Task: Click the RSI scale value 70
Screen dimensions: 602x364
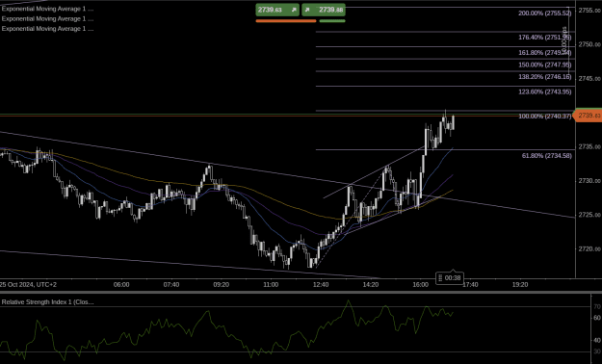Action: (597, 306)
